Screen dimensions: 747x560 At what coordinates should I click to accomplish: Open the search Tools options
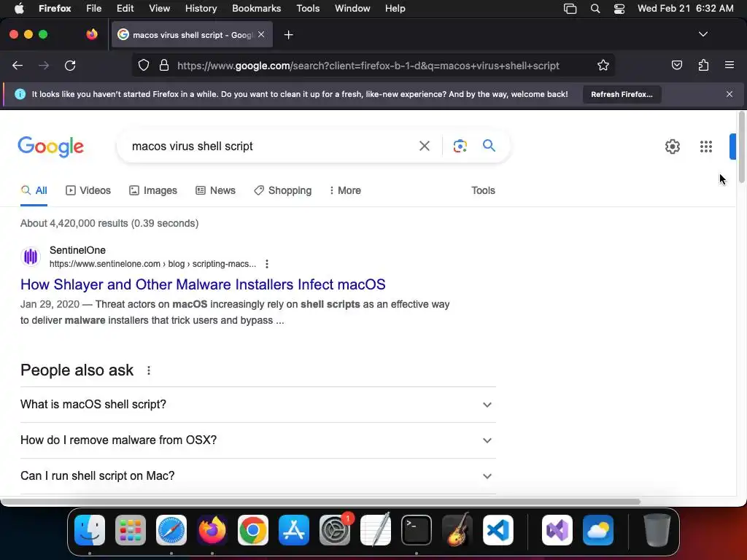pyautogui.click(x=483, y=190)
